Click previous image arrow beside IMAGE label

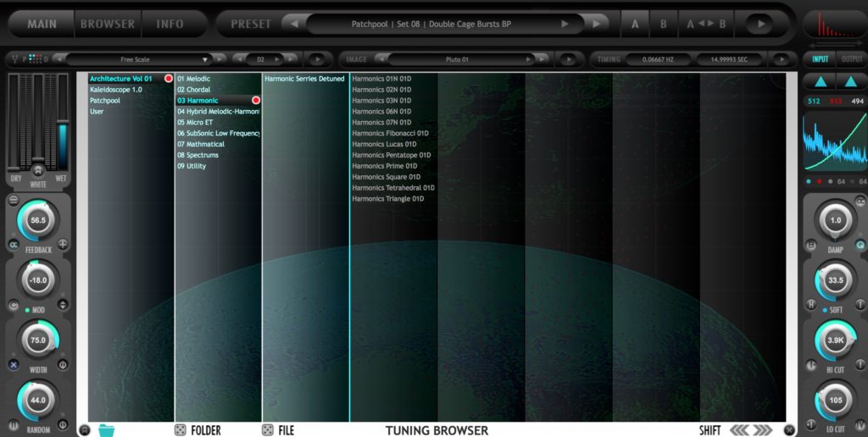381,59
